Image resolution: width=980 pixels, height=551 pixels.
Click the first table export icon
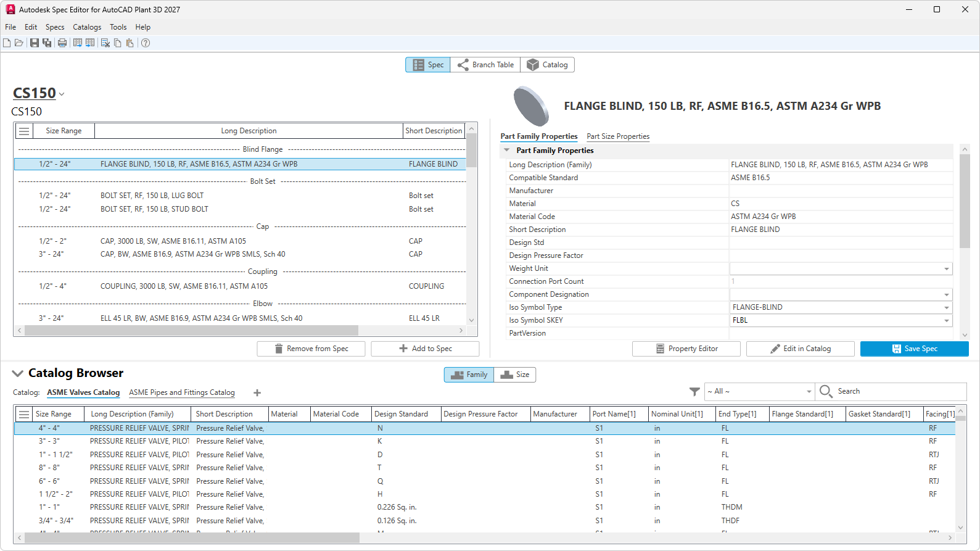coord(78,43)
